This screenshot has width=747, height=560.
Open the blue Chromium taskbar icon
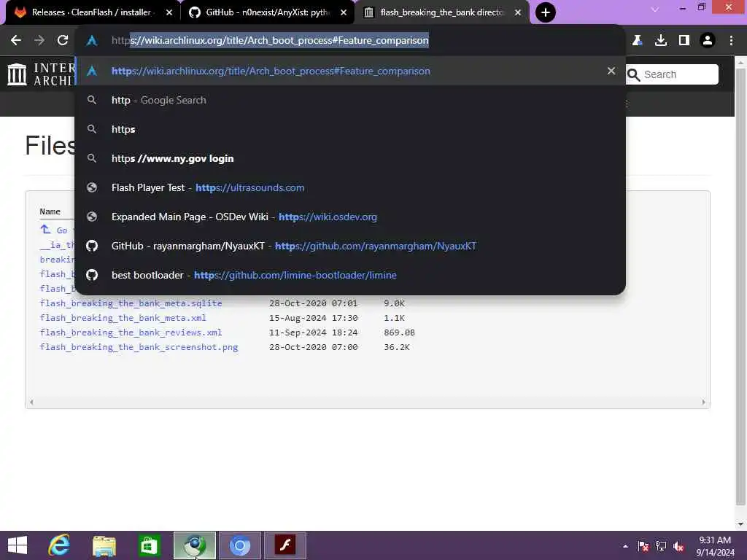[239, 545]
